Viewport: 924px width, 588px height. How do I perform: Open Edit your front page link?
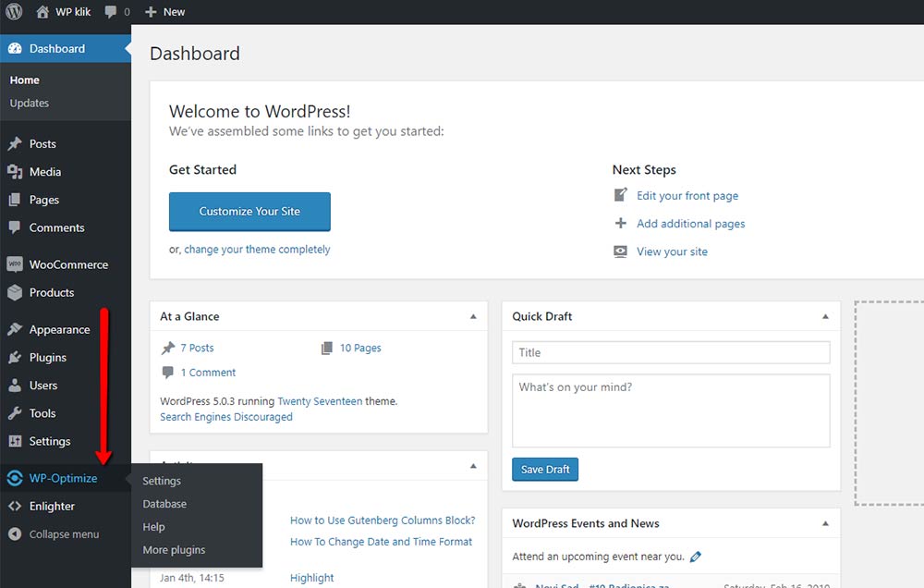pos(687,196)
